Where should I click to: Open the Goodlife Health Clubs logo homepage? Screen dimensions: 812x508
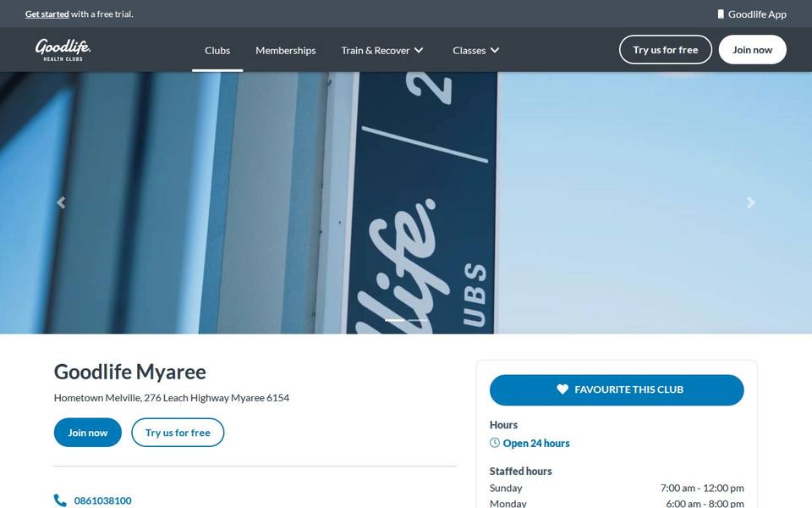click(63, 50)
